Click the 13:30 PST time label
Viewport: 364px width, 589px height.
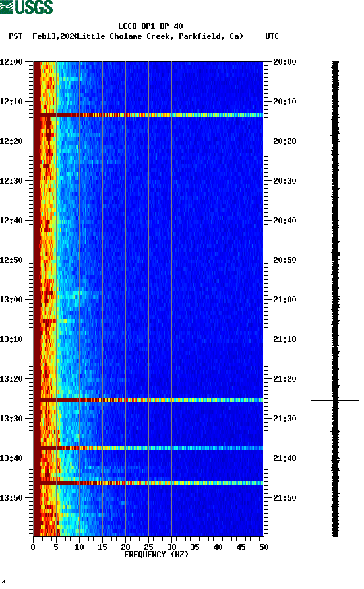coord(11,419)
